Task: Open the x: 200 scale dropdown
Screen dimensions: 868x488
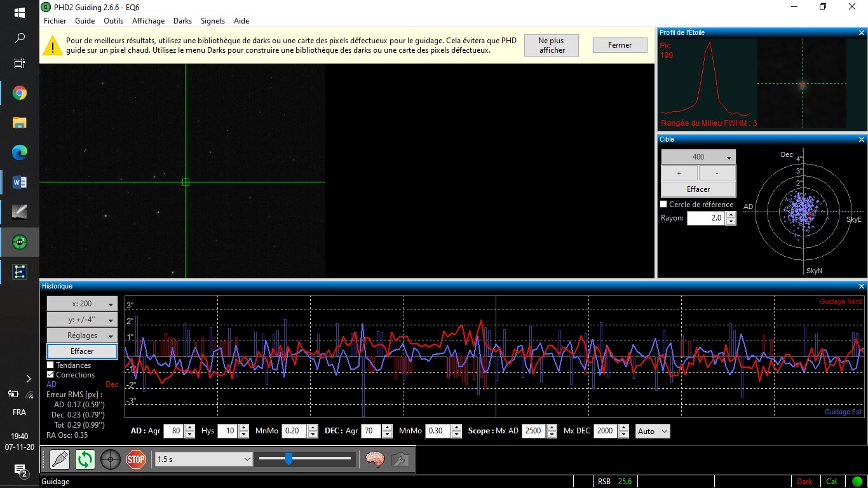Action: (x=82, y=304)
